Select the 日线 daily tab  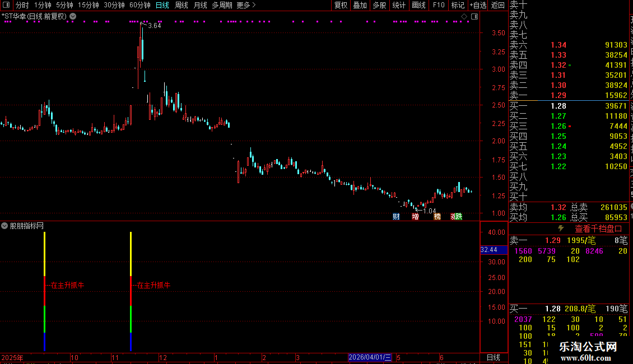coord(162,5)
